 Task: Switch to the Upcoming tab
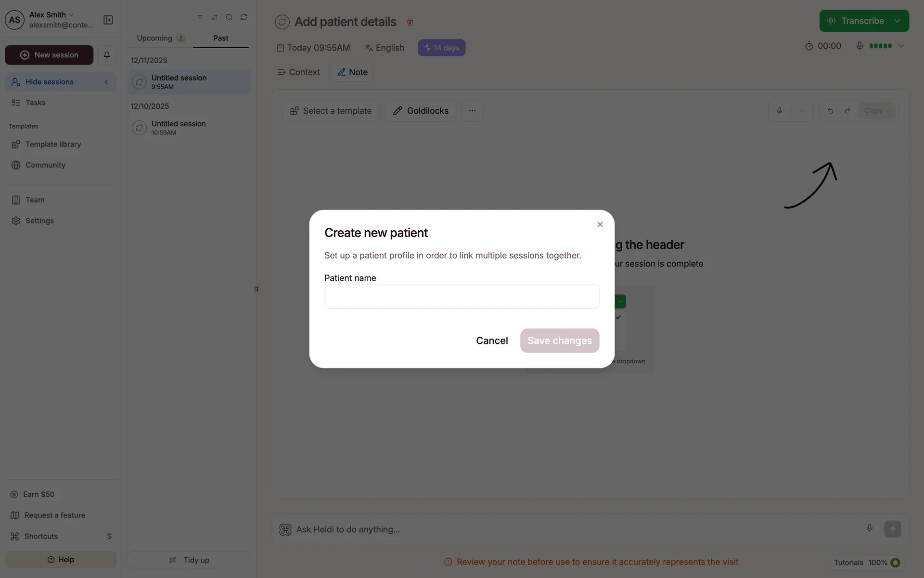coord(154,38)
